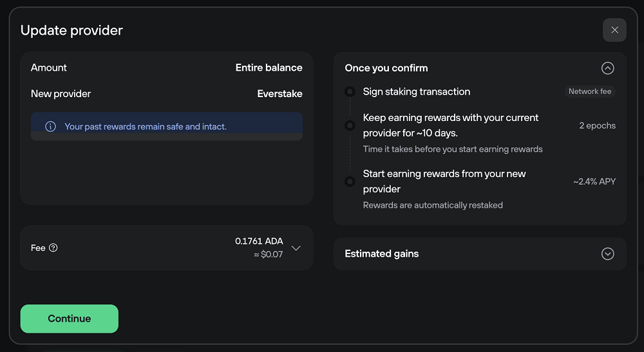The height and width of the screenshot is (352, 644).
Task: Click the Fee label text
Action: [38, 248]
